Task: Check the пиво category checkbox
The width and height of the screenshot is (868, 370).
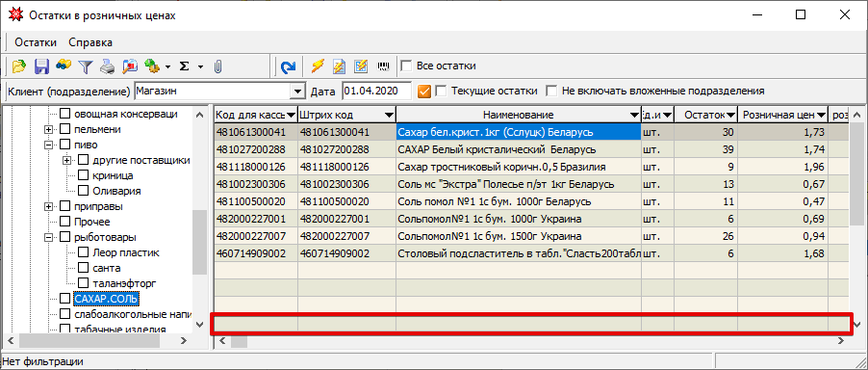Action: point(65,145)
